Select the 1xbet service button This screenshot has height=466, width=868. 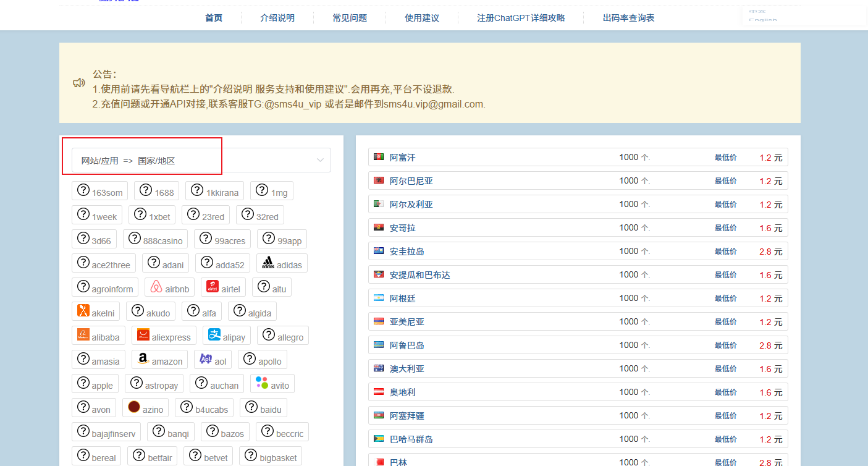(152, 215)
